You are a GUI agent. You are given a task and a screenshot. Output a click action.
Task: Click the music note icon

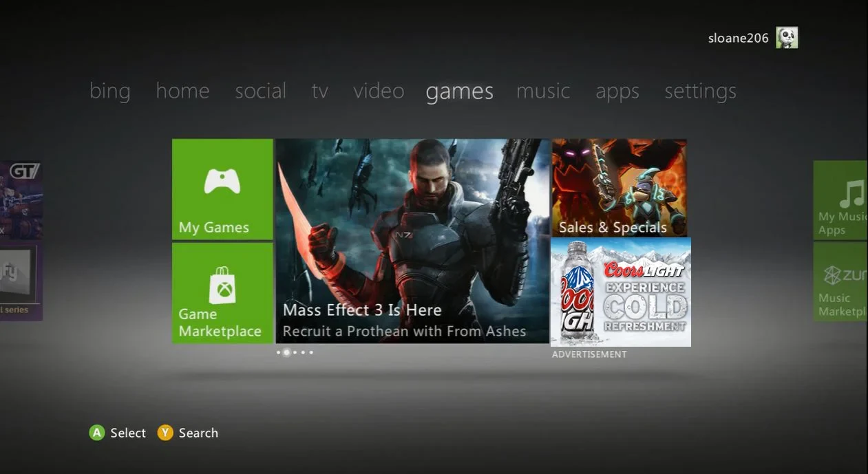(x=851, y=194)
